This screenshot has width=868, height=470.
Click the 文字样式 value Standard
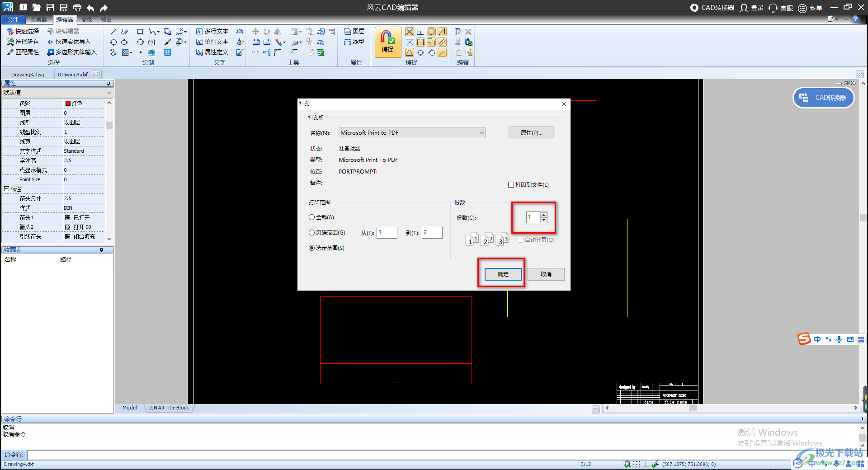click(84, 151)
